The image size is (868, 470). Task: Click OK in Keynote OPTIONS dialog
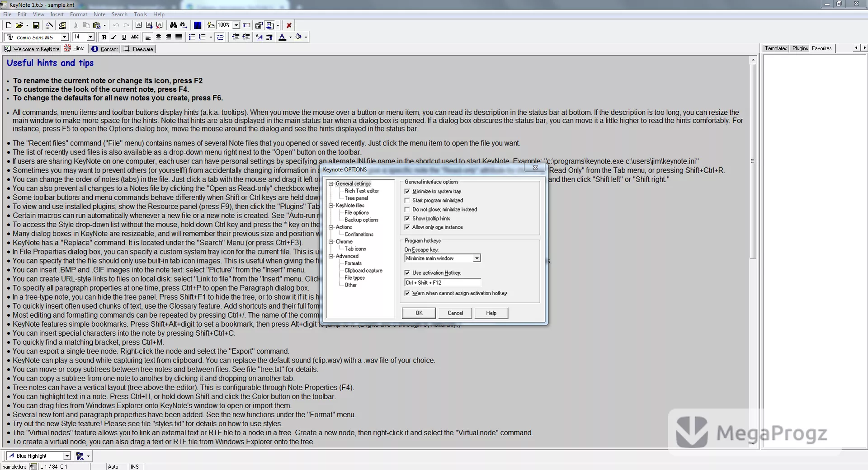point(419,313)
